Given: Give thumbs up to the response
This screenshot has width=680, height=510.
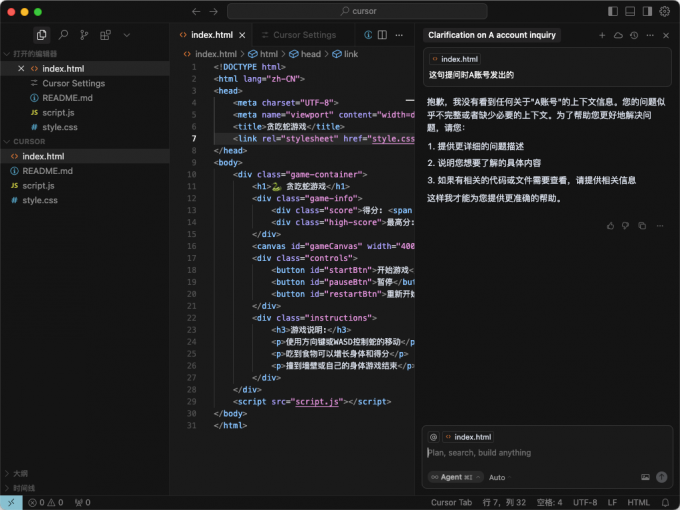Looking at the screenshot, I should (610, 226).
